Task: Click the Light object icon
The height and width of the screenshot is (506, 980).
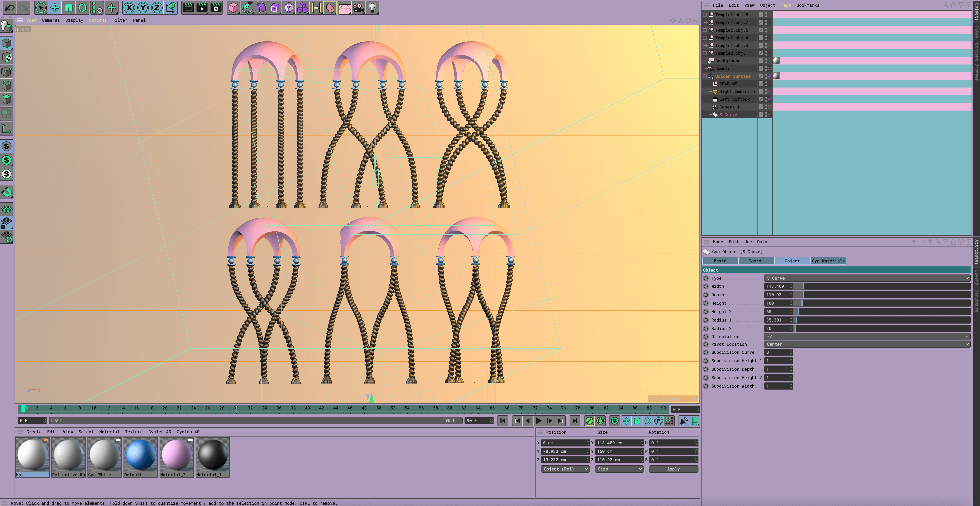Action: click(372, 8)
